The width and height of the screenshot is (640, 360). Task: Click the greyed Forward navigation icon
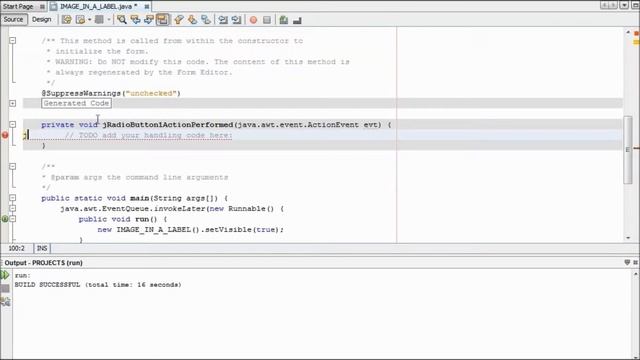99,20
